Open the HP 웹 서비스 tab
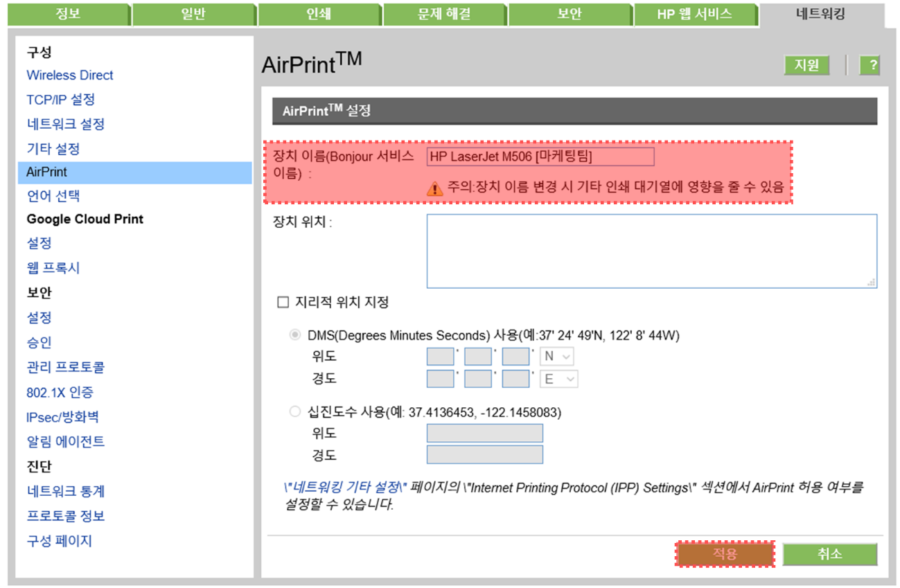This screenshot has height=588, width=900. pyautogui.click(x=694, y=14)
